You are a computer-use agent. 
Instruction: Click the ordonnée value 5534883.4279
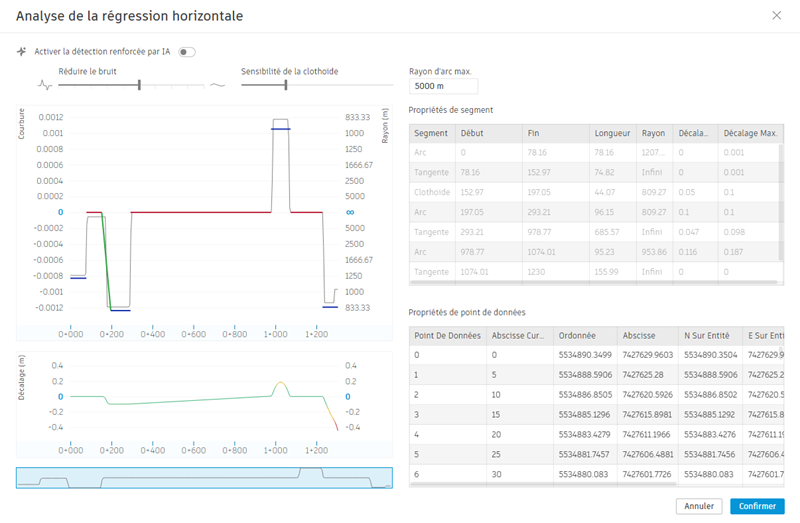pos(584,435)
